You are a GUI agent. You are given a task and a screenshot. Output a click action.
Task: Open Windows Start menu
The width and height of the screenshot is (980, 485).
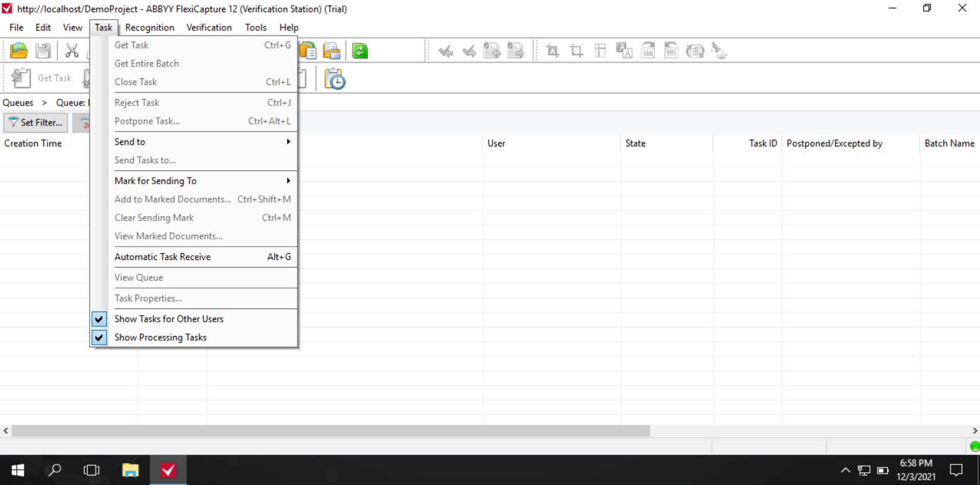tap(18, 470)
